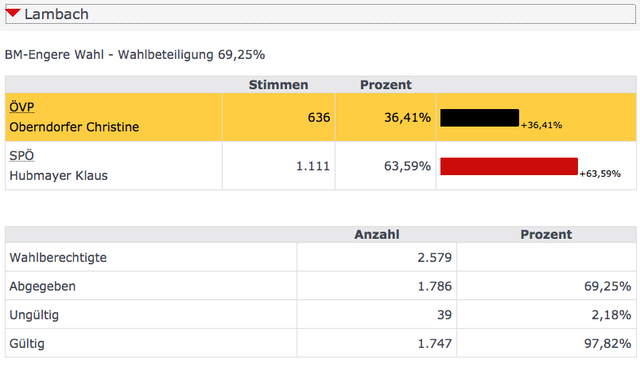
Task: Click the Stimmen column header
Action: click(x=278, y=85)
